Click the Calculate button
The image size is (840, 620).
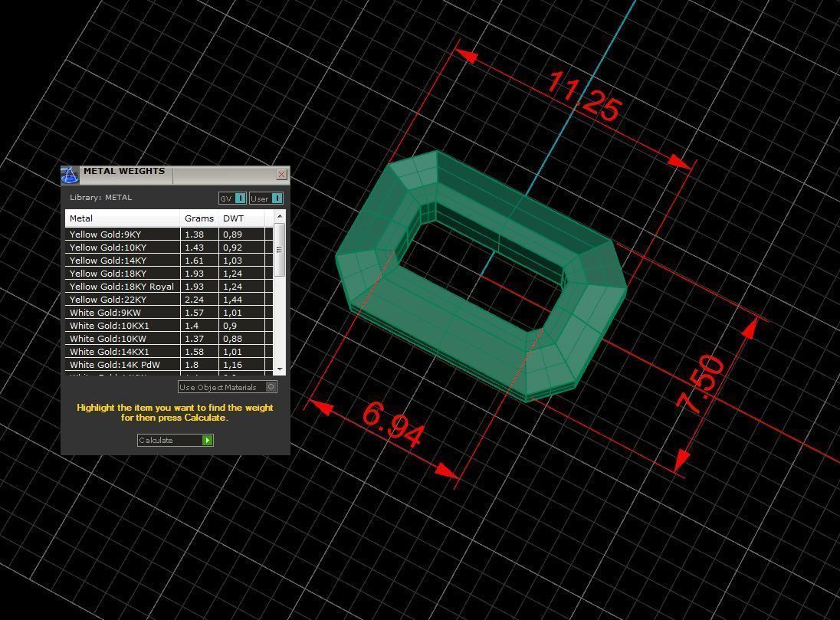tap(176, 440)
